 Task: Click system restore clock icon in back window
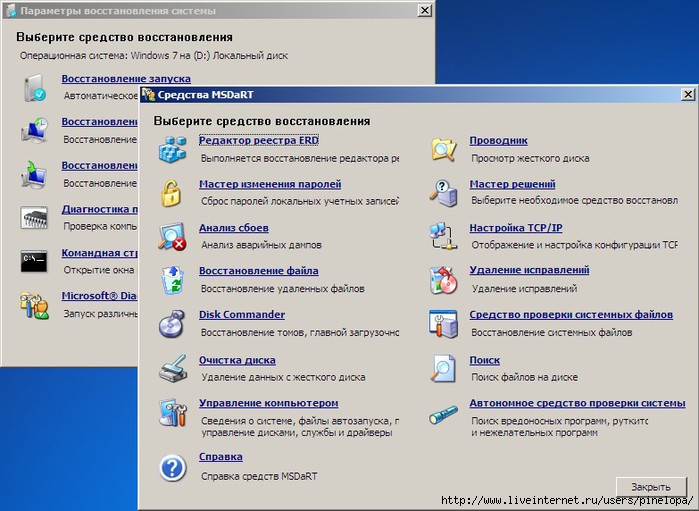[34, 130]
